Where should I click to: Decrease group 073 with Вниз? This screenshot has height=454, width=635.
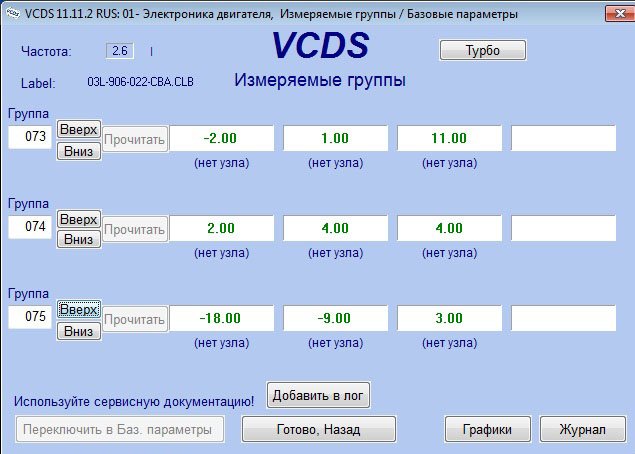tap(79, 151)
